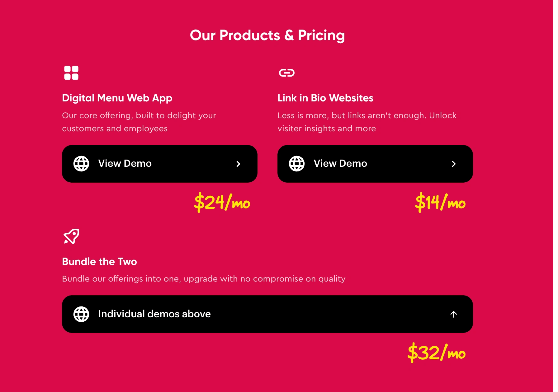
Task: Click the Our Products & Pricing heading
Action: tap(267, 35)
